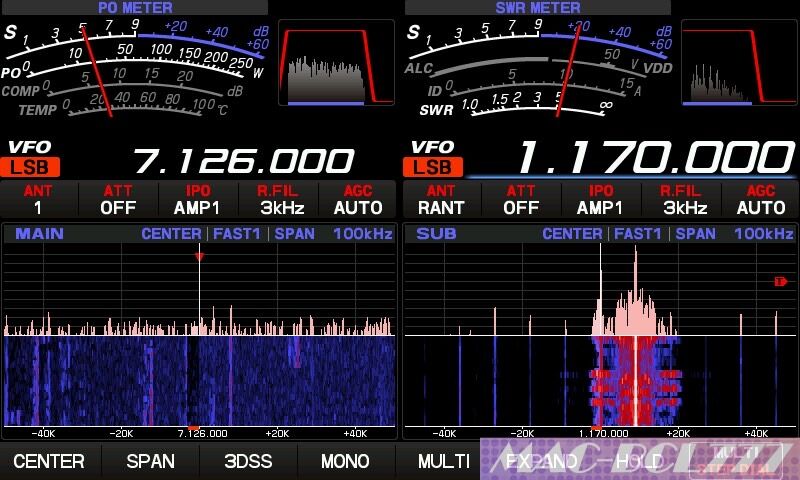The height and width of the screenshot is (480, 800).
Task: Tap CENTER in SUB scope header
Action: pyautogui.click(x=572, y=234)
